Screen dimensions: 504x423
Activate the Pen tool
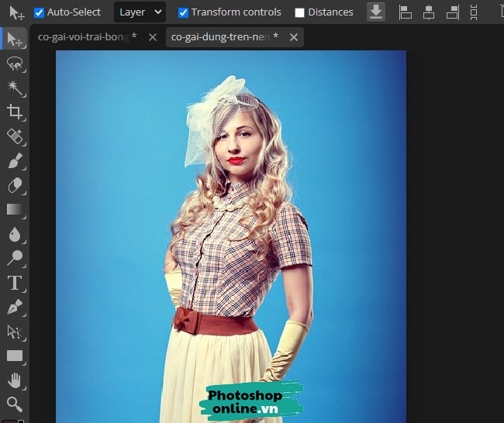pos(15,308)
